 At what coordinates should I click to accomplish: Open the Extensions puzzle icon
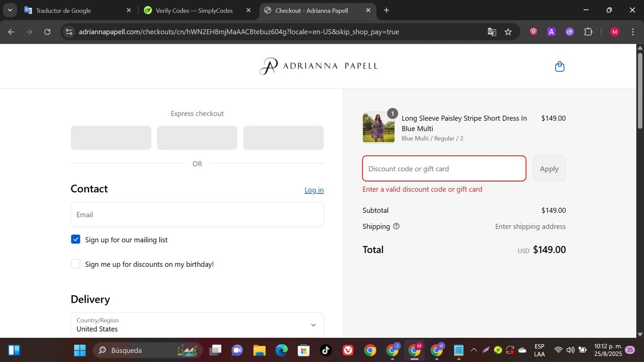pyautogui.click(x=588, y=32)
